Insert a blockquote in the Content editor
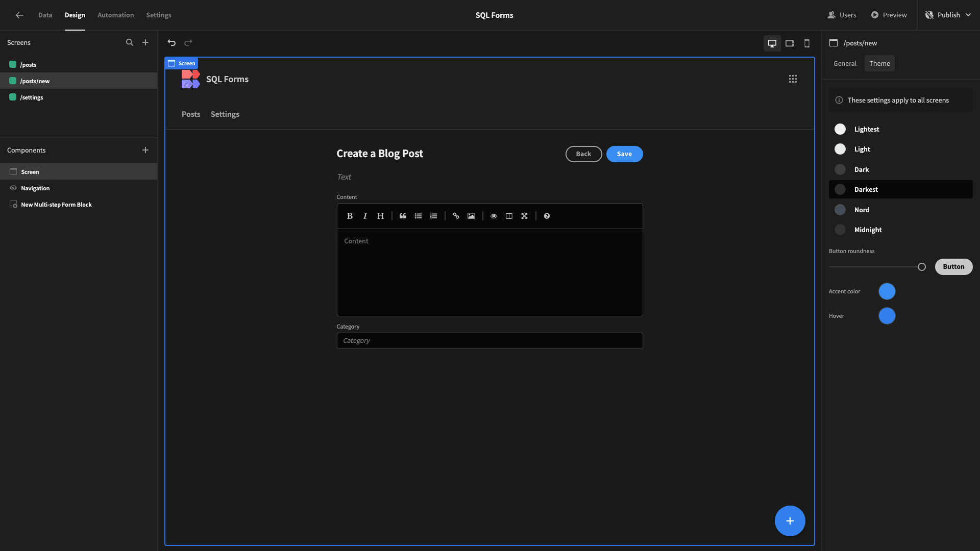The width and height of the screenshot is (980, 551). click(403, 216)
